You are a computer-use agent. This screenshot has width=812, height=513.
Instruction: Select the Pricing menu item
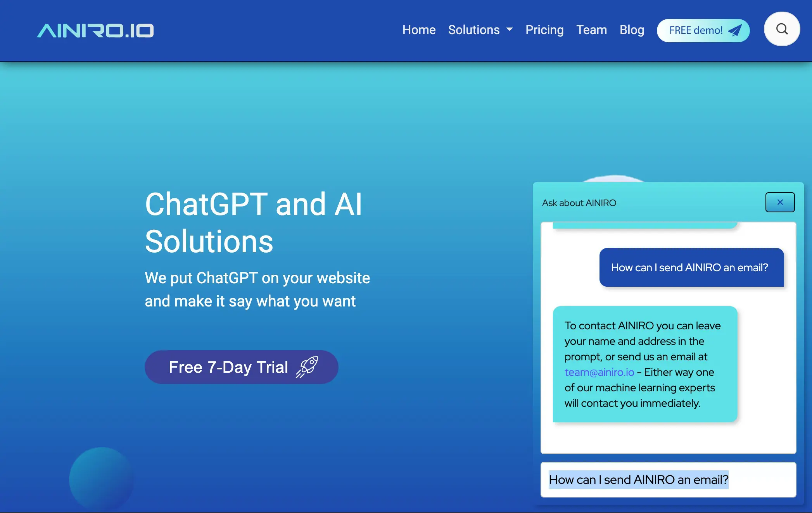pyautogui.click(x=544, y=29)
